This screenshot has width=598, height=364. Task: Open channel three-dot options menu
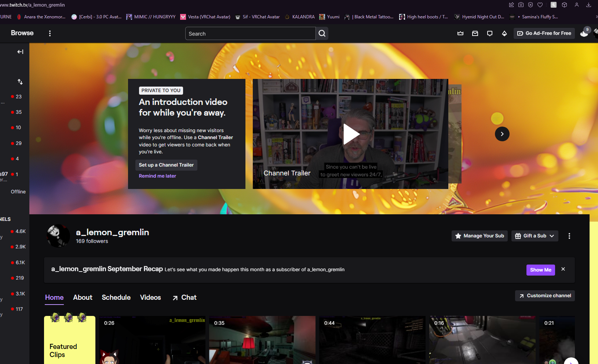tap(569, 236)
